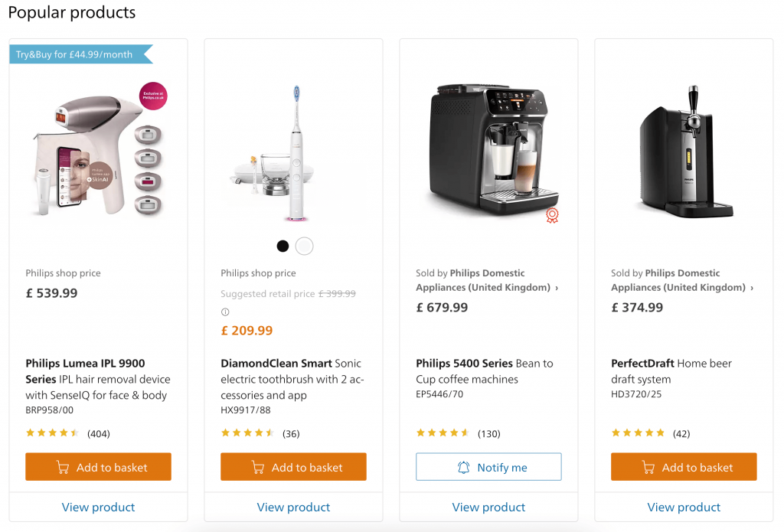Viewport: 784px width, 532px height.
Task: Click the Exclusive at Philips.co.uk badge
Action: (x=154, y=96)
